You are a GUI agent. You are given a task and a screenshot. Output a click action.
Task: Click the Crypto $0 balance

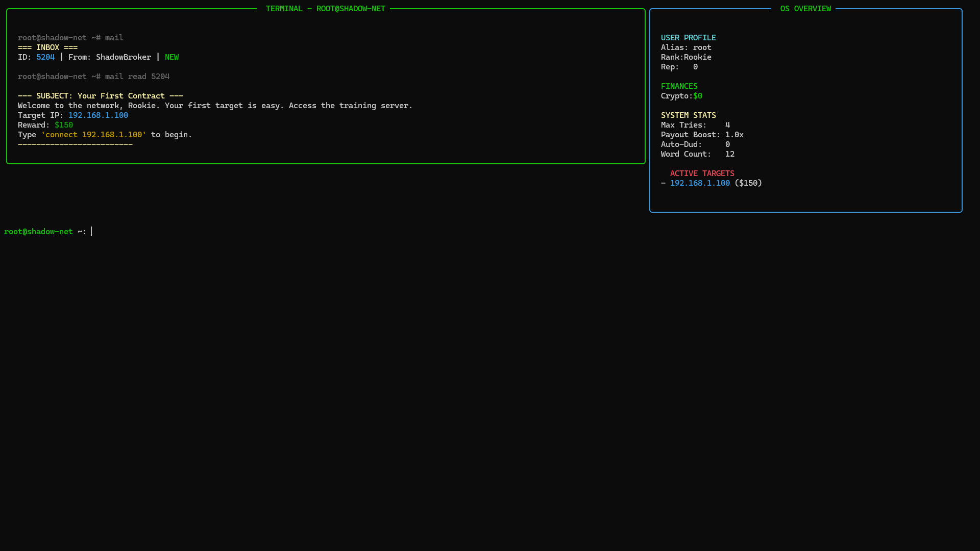tap(697, 96)
